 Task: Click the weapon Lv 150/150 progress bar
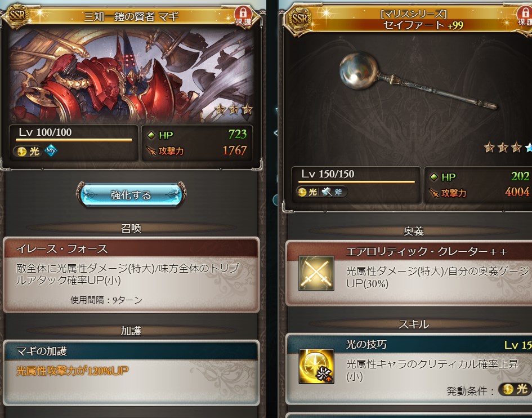[356, 182]
